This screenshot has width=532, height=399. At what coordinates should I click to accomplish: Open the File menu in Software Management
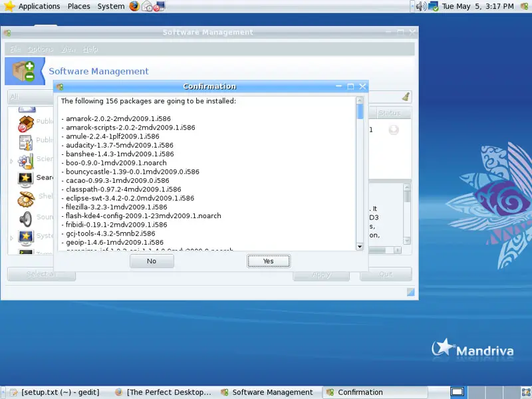coord(15,49)
